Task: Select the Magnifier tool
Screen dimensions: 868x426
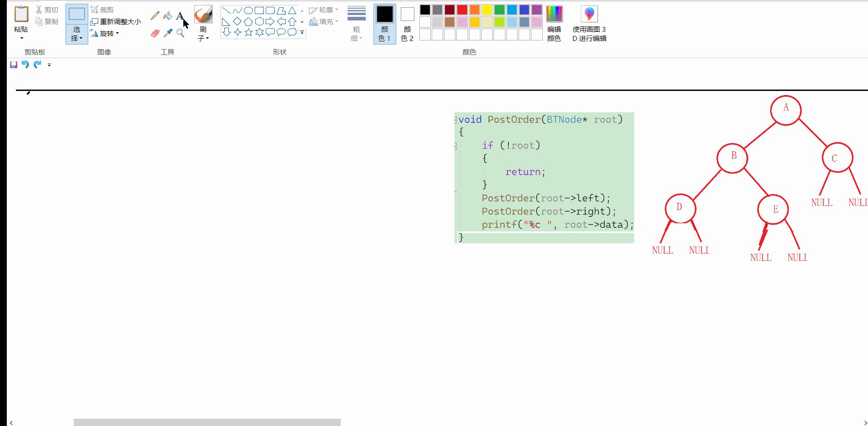Action: tap(180, 33)
